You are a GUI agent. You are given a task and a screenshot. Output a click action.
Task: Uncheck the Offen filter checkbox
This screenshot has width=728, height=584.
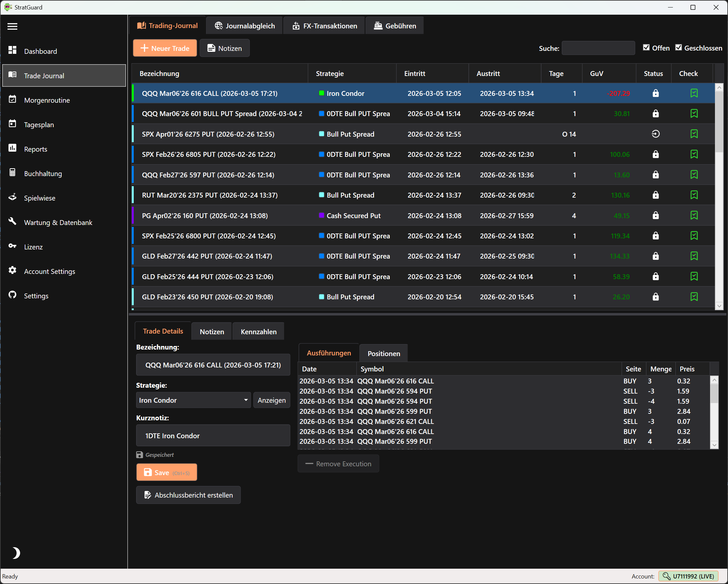646,48
